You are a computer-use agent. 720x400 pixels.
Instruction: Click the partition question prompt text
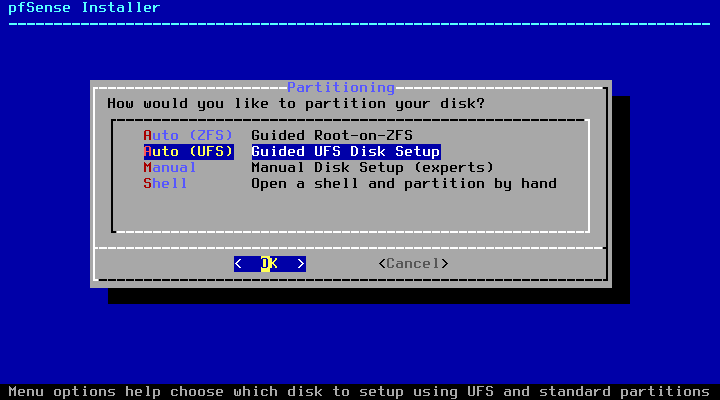[x=296, y=103]
